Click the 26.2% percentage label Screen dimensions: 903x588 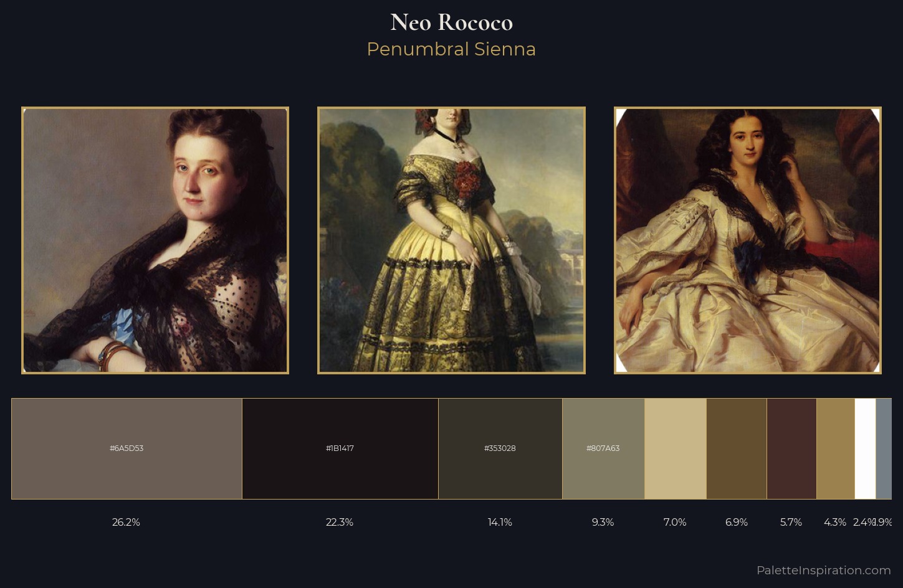click(x=126, y=522)
